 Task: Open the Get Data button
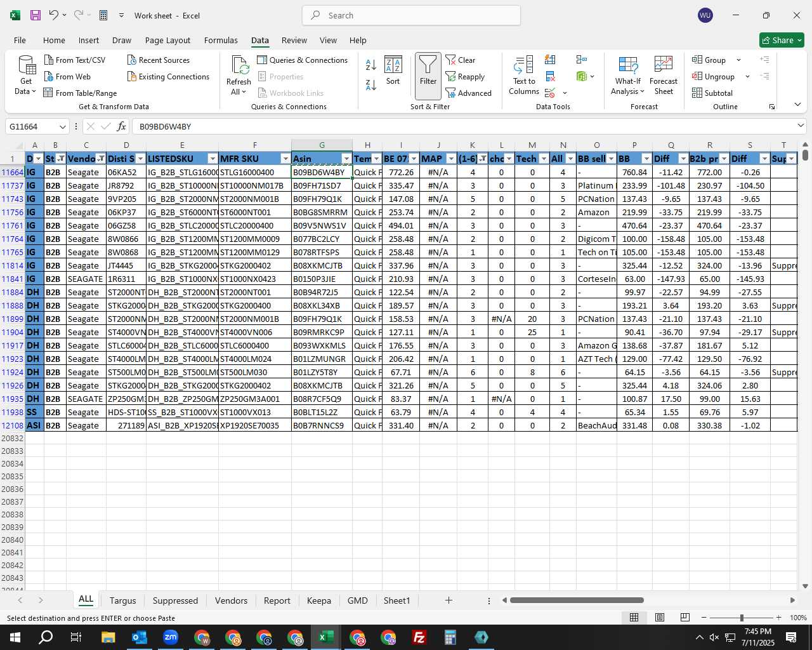(x=26, y=76)
